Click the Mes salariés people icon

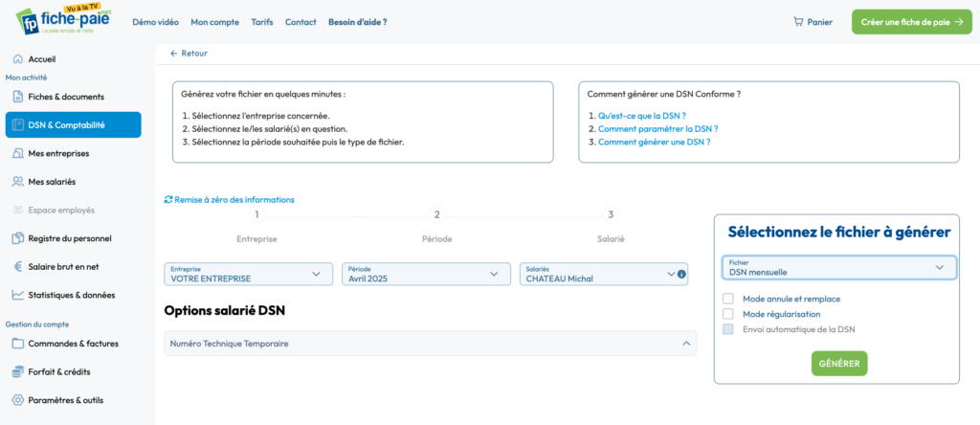[17, 181]
